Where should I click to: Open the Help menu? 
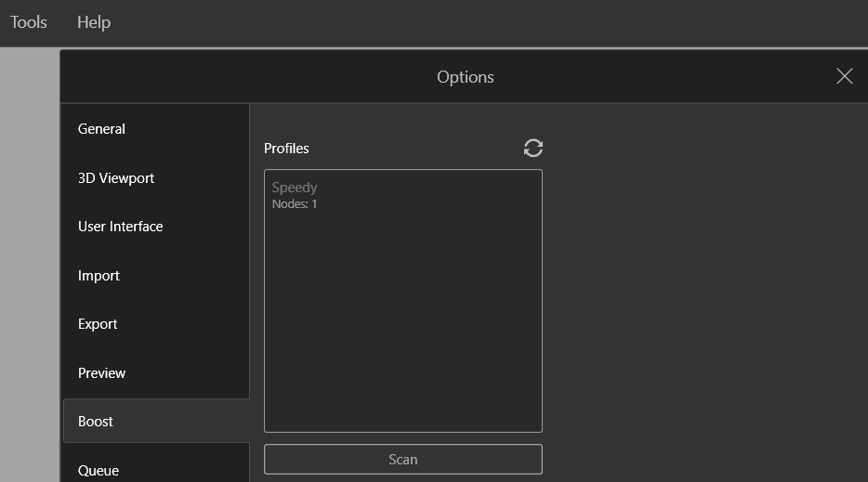[94, 22]
